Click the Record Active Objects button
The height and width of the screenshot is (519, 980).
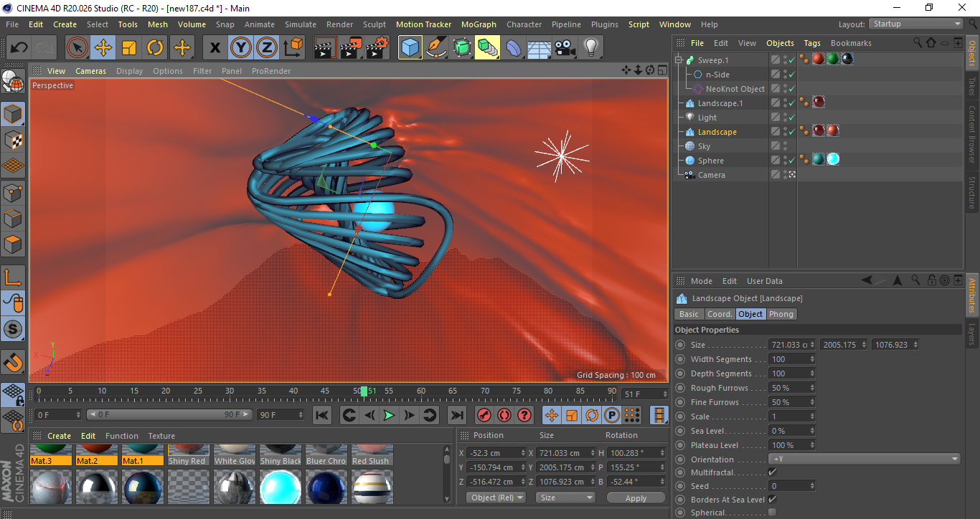[484, 415]
